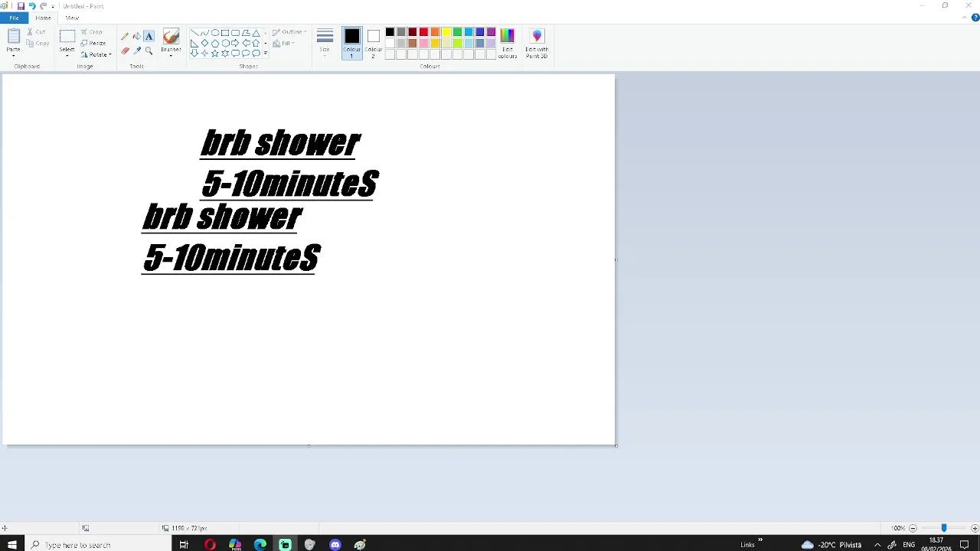Screen dimensions: 980x551
Task: Select the Eraser tool
Action: [125, 51]
